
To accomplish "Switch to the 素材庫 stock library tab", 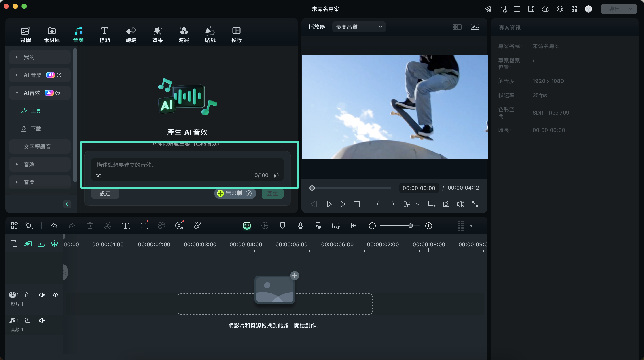I will (52, 35).
